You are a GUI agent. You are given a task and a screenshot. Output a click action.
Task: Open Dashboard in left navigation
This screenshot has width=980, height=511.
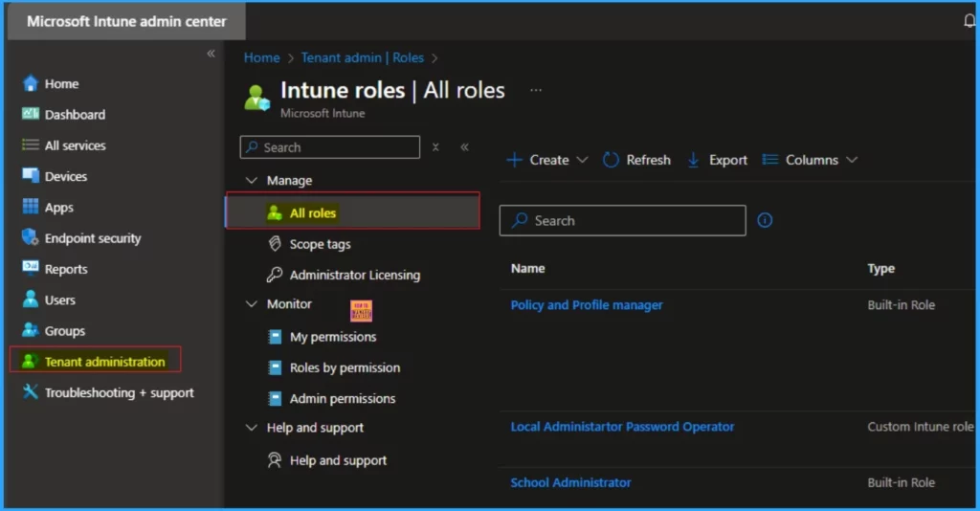coord(75,114)
